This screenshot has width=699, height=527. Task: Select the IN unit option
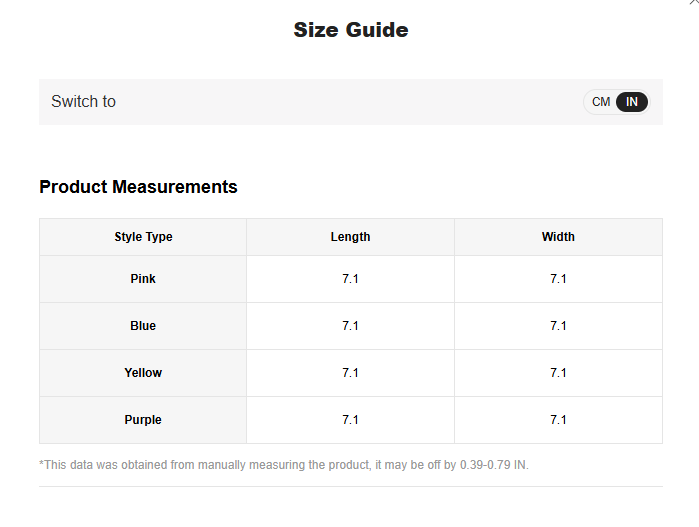(x=632, y=102)
